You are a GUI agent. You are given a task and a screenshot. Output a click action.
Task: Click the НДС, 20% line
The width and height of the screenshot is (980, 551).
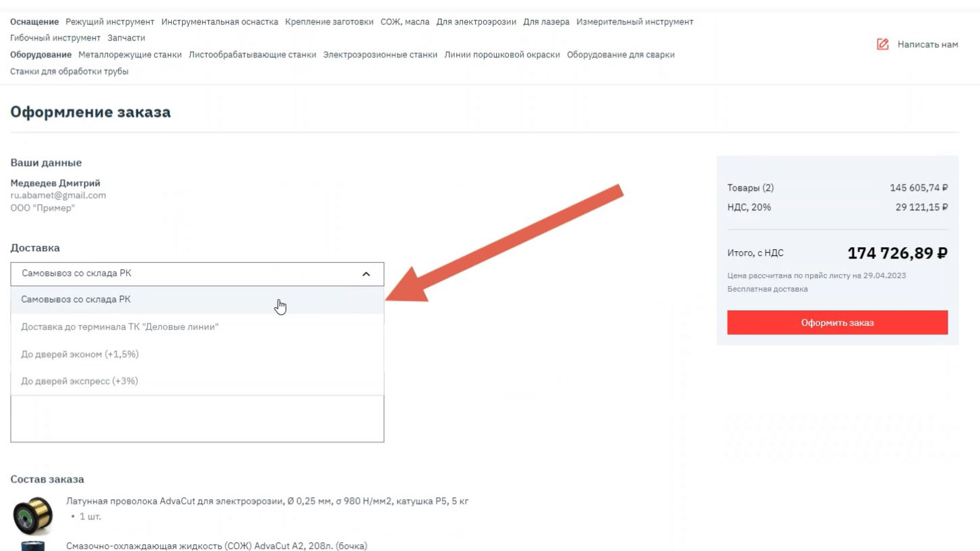click(x=749, y=207)
